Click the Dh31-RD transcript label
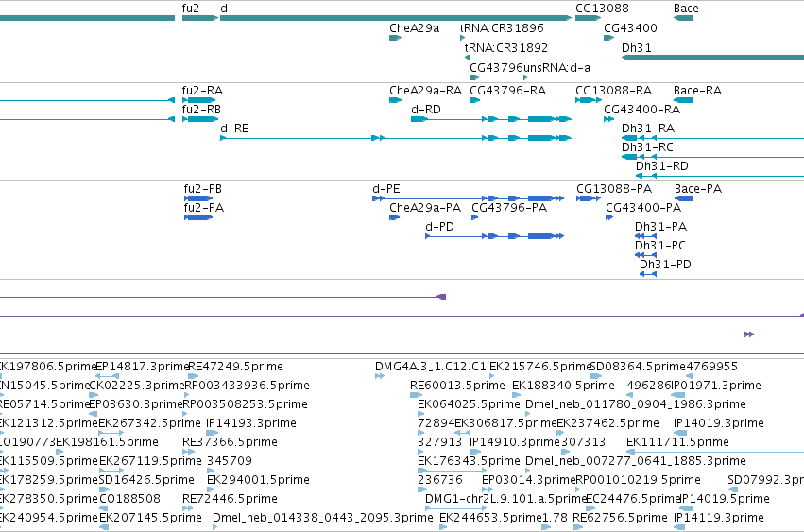The image size is (804, 532). click(662, 166)
